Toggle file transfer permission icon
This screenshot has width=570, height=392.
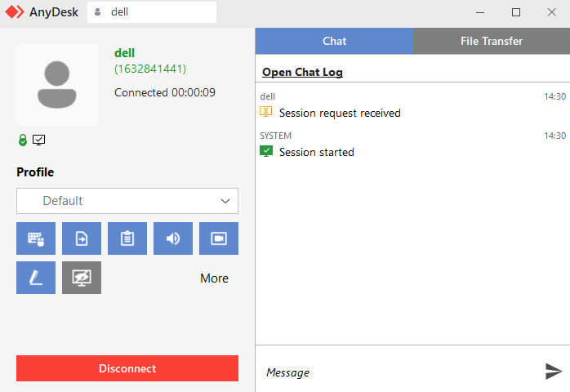pos(82,238)
